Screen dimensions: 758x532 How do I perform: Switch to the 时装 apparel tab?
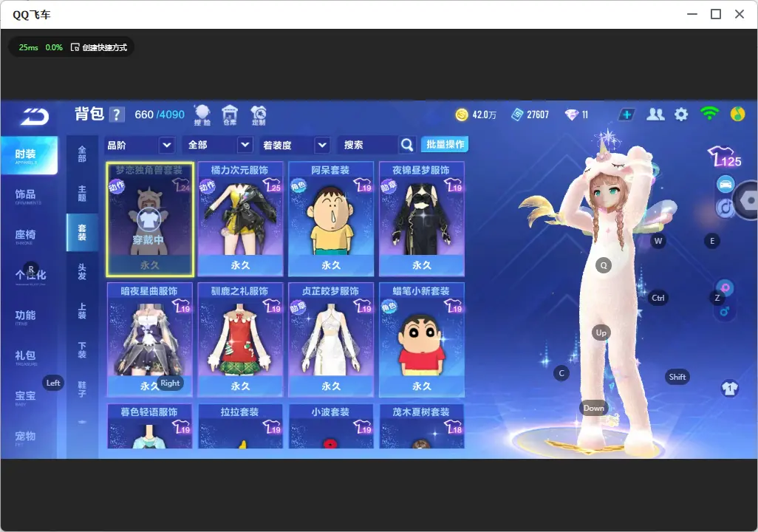(29, 155)
